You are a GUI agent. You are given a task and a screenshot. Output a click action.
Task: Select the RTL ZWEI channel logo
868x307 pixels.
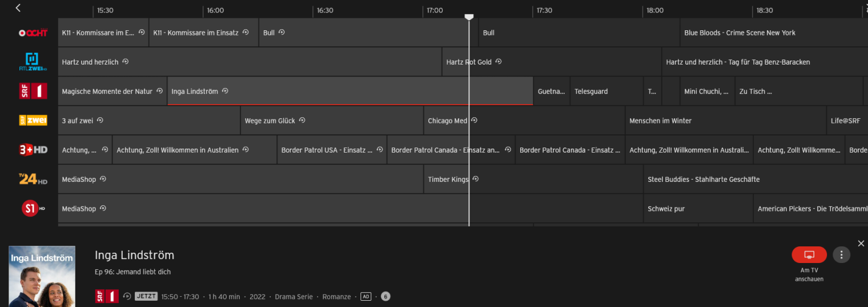pos(33,62)
